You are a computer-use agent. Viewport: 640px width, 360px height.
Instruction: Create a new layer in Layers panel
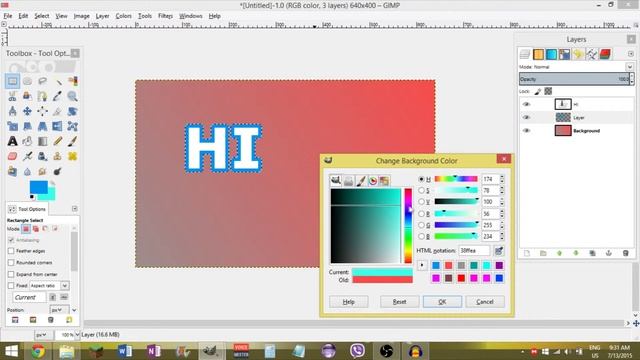[527, 253]
